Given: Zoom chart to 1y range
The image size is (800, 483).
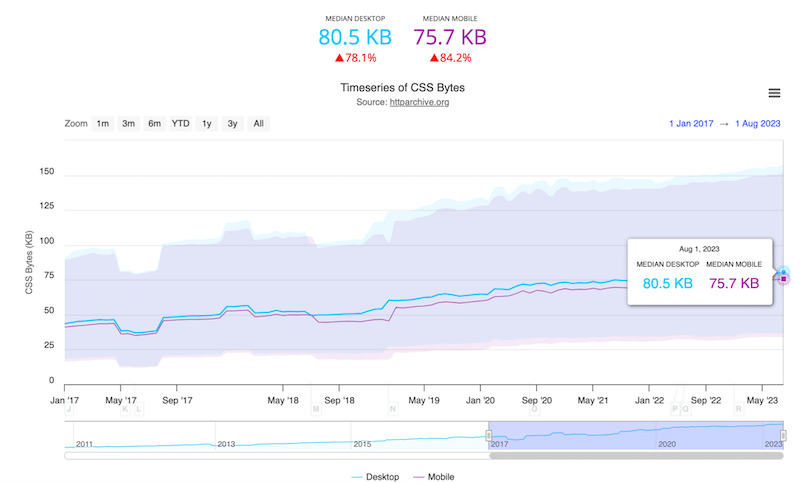Looking at the screenshot, I should pos(207,124).
